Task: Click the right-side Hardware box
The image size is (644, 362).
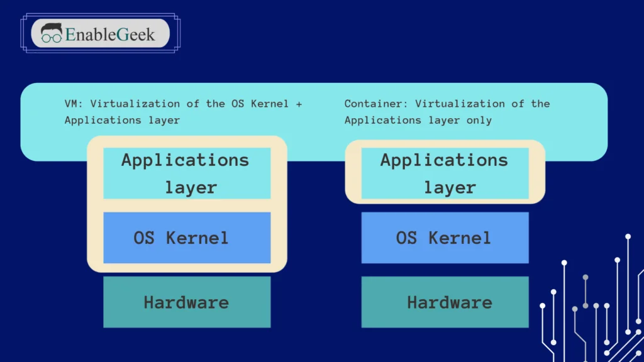Action: [x=445, y=302]
